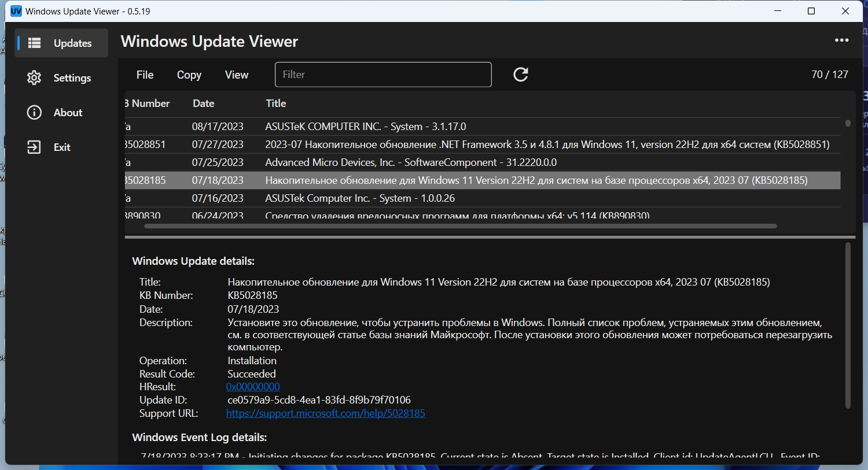Click the About info icon
868x470 pixels.
click(x=34, y=112)
